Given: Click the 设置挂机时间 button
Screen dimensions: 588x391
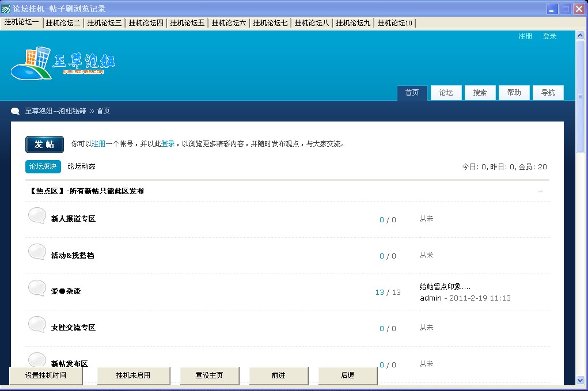Looking at the screenshot, I should [x=46, y=375].
